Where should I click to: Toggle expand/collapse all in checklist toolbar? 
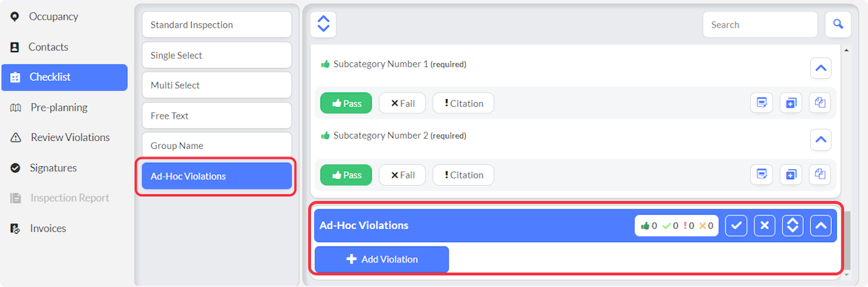click(x=323, y=24)
